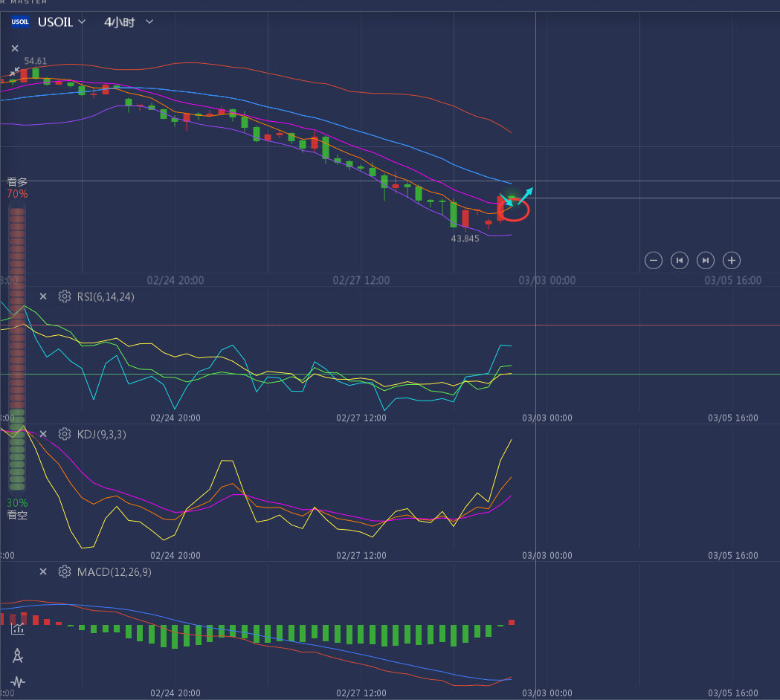780x700 pixels.
Task: Close the KDJ indicator panel
Action: 43,434
